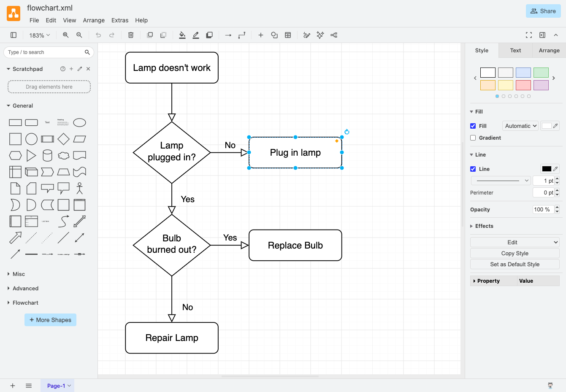Open the Edit dropdown in Style panel

[x=515, y=242]
